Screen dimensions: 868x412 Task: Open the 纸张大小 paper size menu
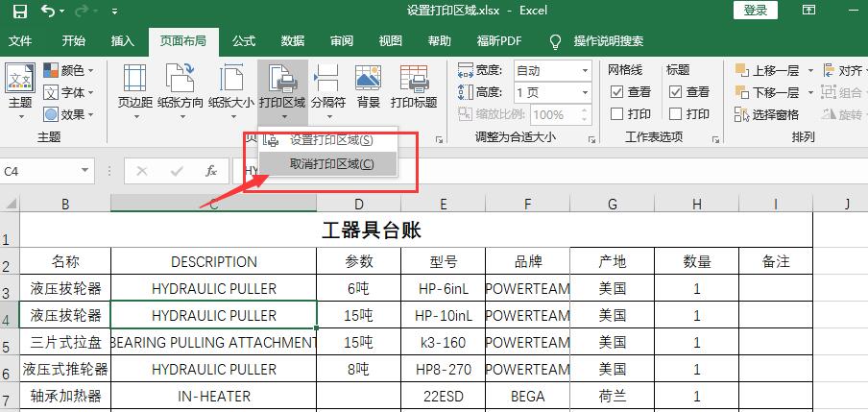point(231,91)
